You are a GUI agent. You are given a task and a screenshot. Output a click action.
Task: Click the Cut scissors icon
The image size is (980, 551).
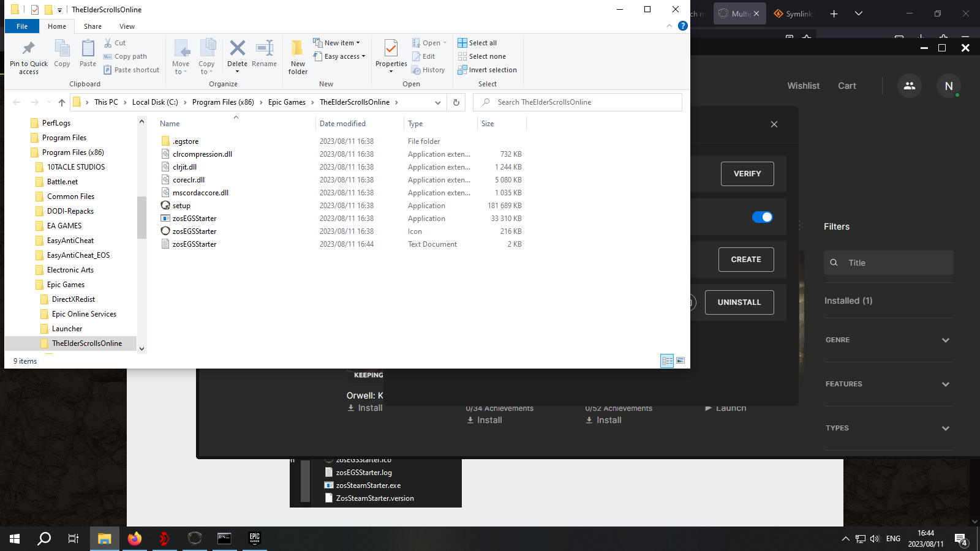[108, 43]
